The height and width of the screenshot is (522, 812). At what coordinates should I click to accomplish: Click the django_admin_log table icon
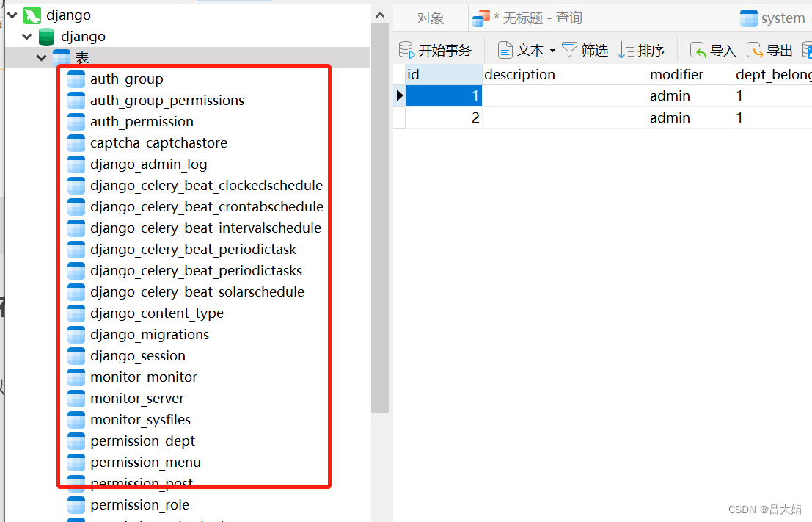pos(76,164)
